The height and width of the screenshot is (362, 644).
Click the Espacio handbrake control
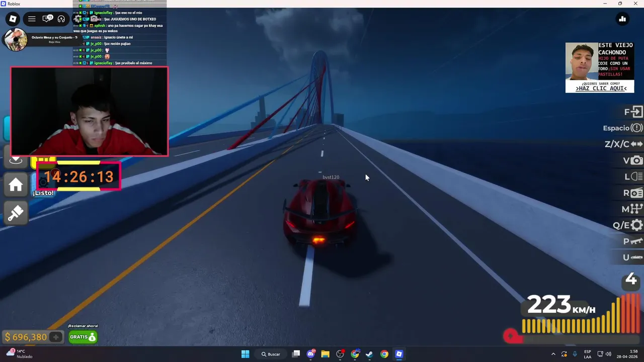point(623,128)
